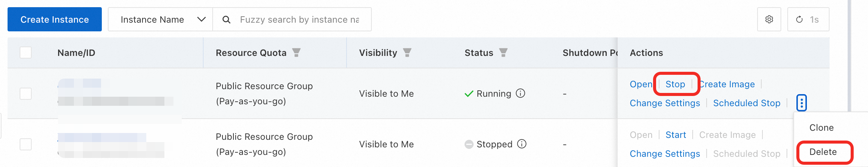Choose Delete from the more menu
The image size is (868, 167).
pyautogui.click(x=823, y=152)
